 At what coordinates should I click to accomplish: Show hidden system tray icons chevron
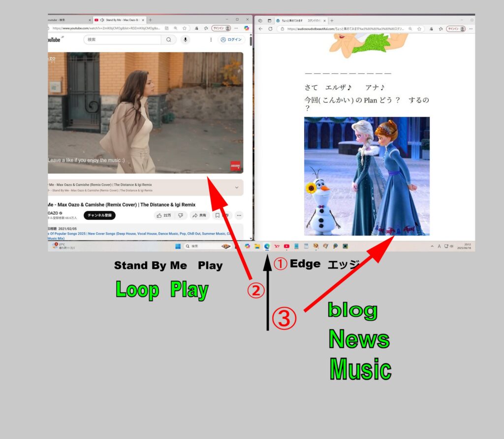point(432,246)
